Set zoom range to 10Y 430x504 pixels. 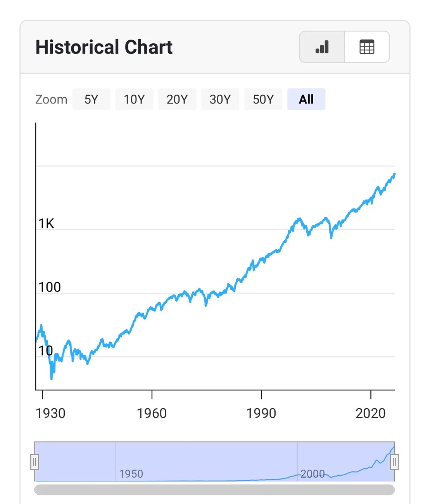tap(134, 99)
